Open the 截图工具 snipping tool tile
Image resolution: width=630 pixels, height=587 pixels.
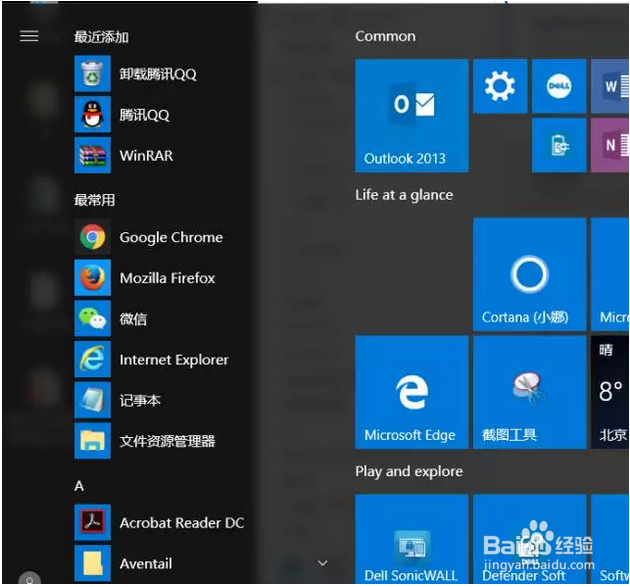pos(530,392)
